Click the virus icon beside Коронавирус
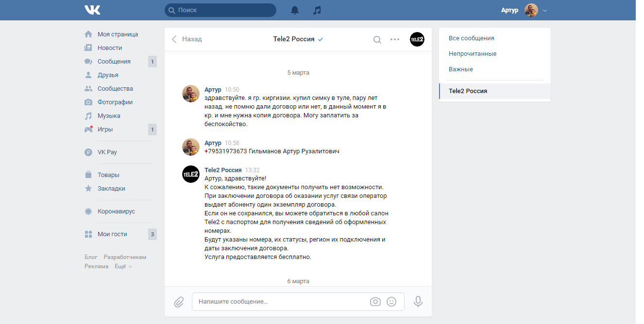 [88, 211]
